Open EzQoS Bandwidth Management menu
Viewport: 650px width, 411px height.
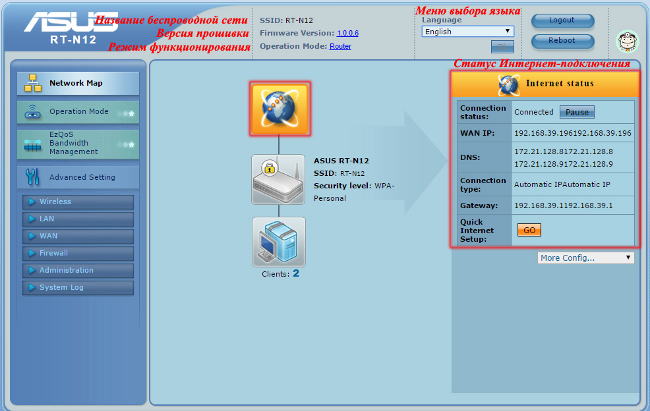pos(78,143)
